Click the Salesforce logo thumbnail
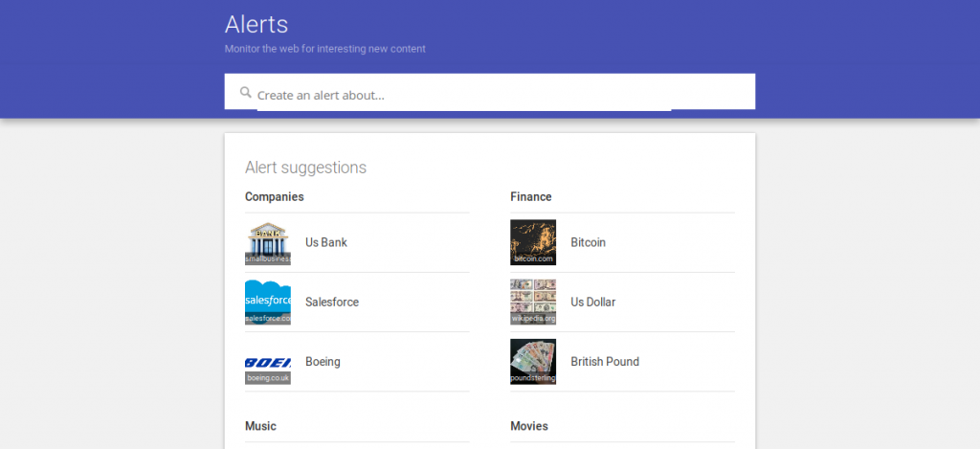The height and width of the screenshot is (449, 980). 268,302
